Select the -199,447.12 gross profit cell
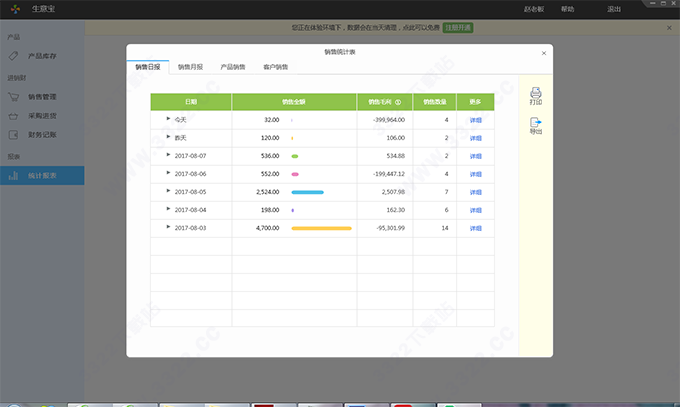 click(x=389, y=174)
